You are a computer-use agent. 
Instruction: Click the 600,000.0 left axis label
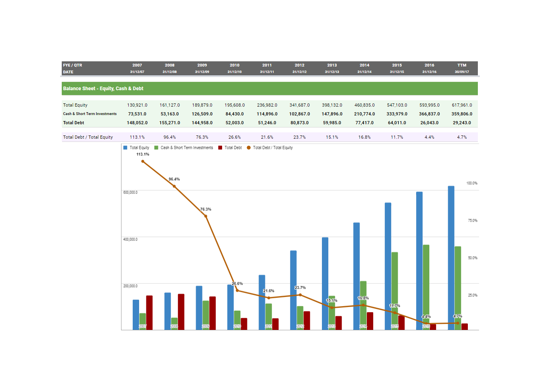point(130,192)
